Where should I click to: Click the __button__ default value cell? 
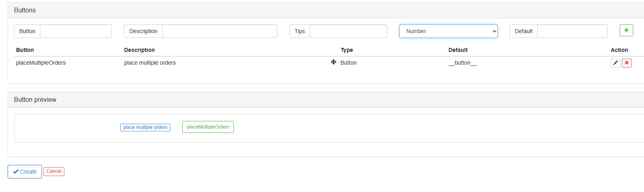pyautogui.click(x=462, y=63)
